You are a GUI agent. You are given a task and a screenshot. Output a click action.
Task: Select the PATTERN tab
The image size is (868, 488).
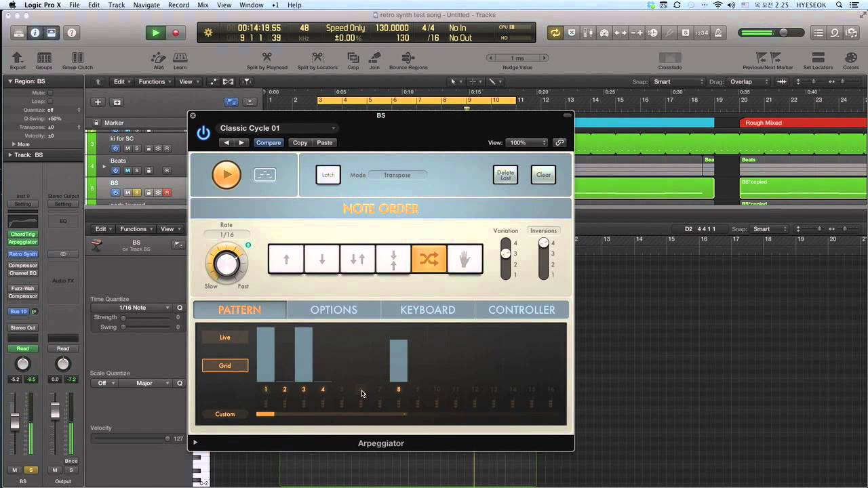coord(239,310)
